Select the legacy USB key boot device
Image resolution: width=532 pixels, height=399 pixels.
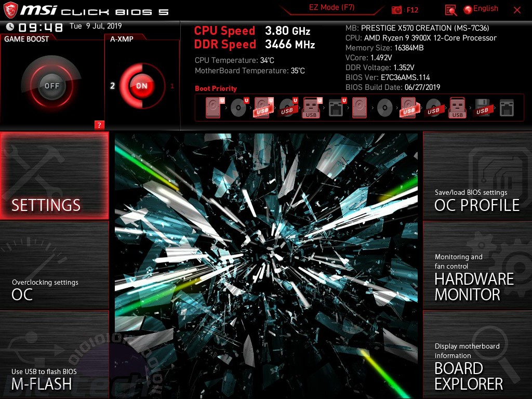[457, 108]
